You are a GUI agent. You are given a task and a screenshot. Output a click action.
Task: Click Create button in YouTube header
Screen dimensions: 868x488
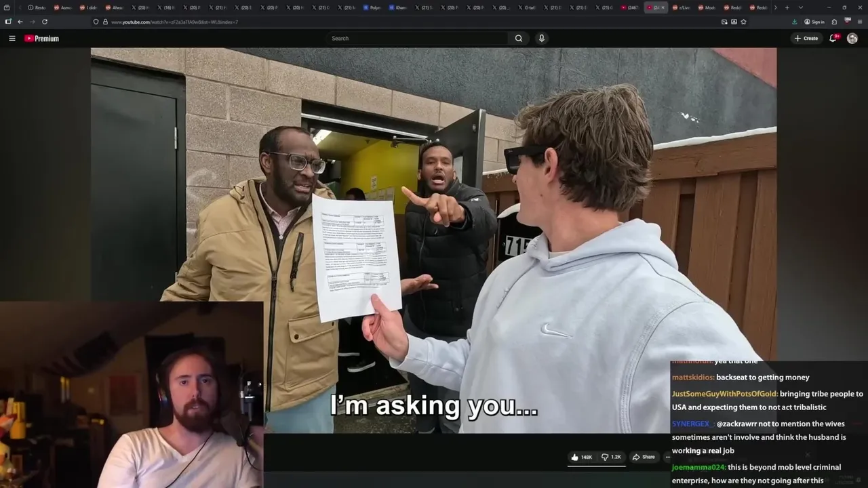(806, 39)
